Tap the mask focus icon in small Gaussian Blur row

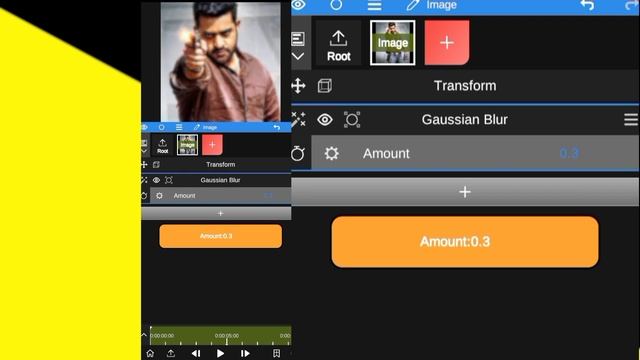click(169, 180)
